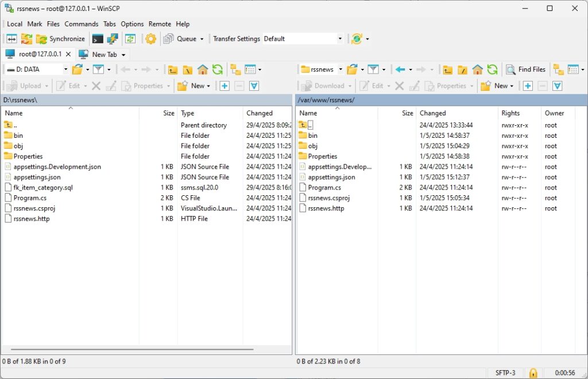Screen dimensions: 588x379
Task: Click the select-all checkmark icon in remote panel
Action: [x=557, y=86]
